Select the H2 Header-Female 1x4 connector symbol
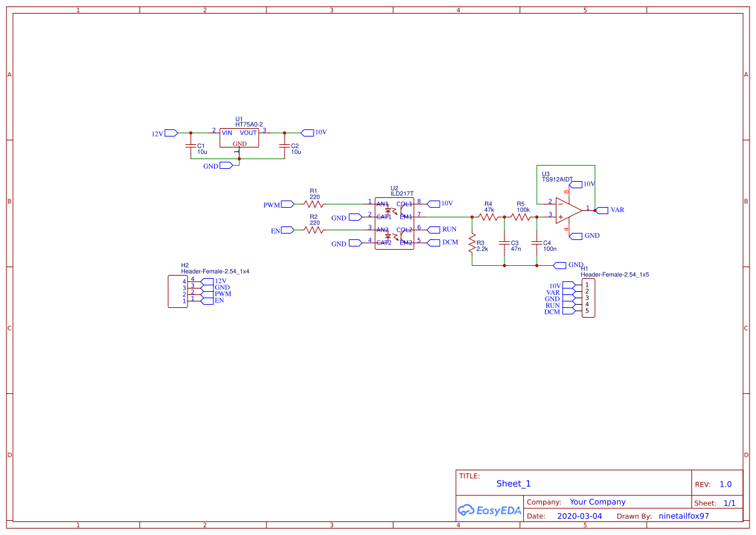 (177, 290)
